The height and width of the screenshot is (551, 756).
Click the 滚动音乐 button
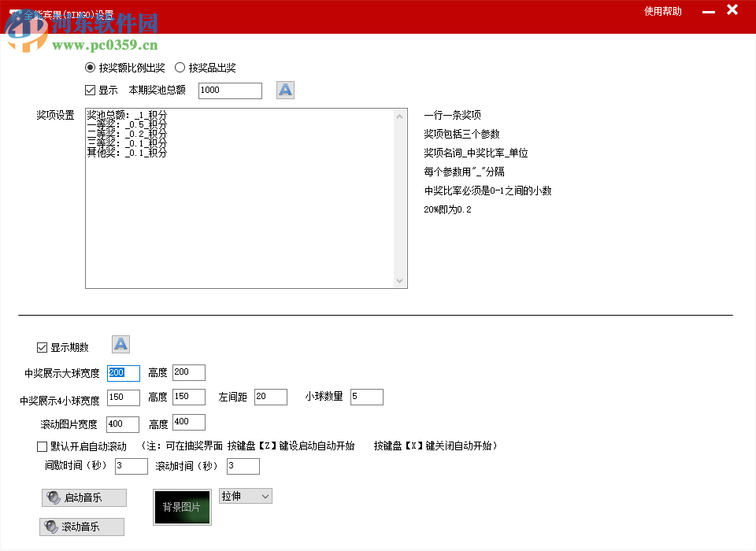pyautogui.click(x=82, y=526)
